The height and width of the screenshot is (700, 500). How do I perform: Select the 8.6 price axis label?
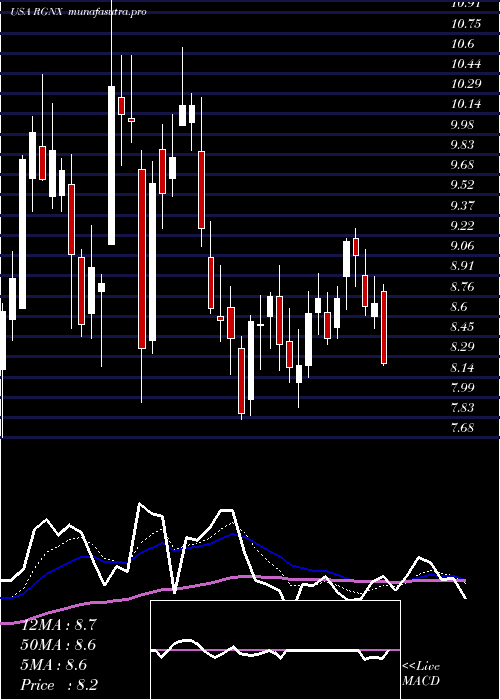[x=459, y=307]
